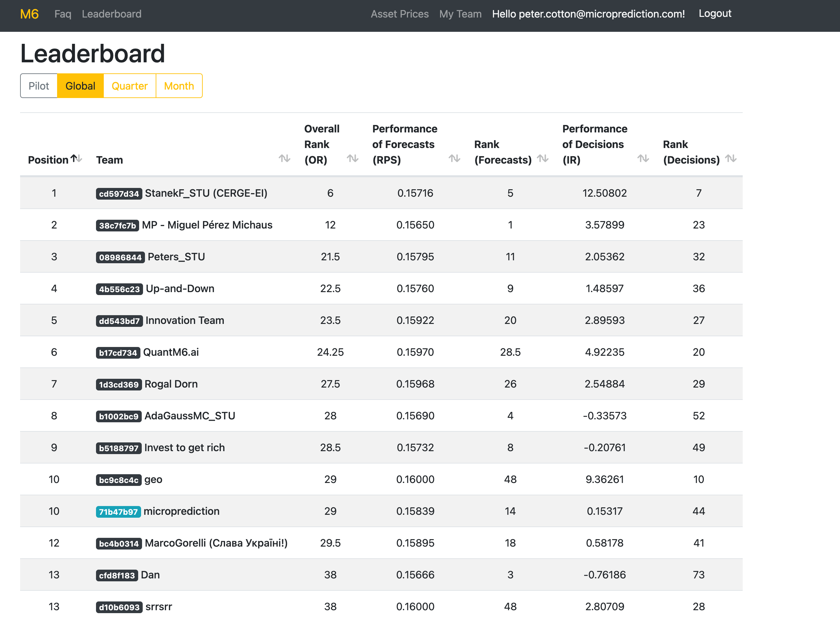Open Asset Prices from navbar
840x618 pixels.
[x=399, y=14]
